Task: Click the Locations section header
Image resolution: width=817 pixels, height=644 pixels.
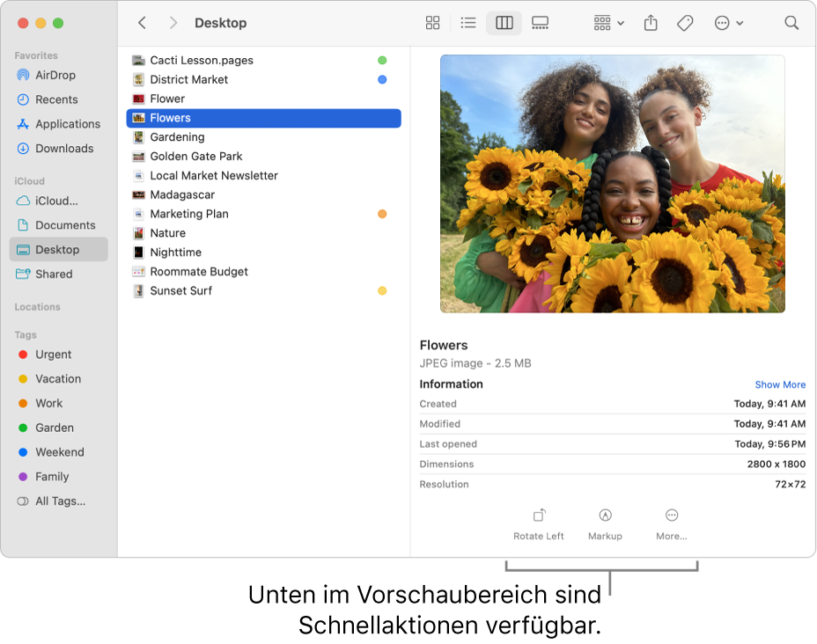Action: point(38,307)
